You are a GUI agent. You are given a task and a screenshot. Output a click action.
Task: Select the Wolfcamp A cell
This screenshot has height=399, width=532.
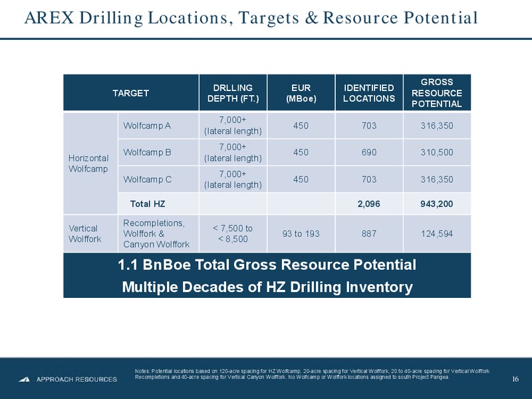tap(158, 126)
